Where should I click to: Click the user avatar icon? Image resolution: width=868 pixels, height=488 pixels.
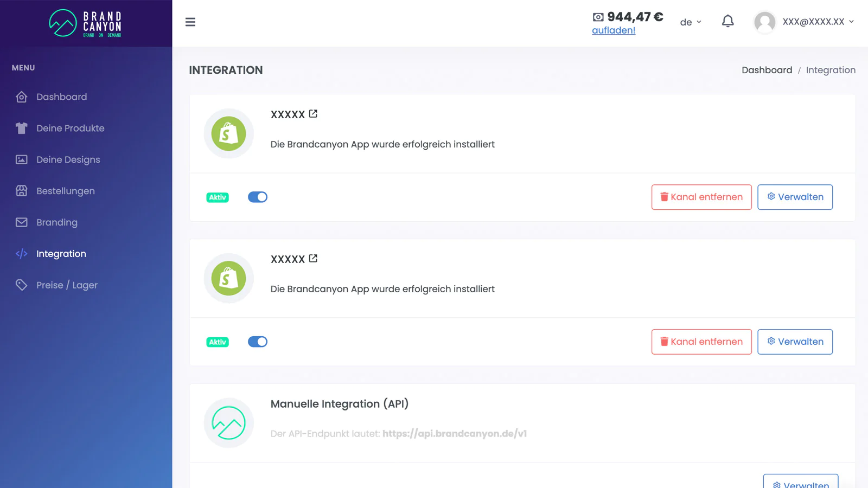pyautogui.click(x=764, y=22)
